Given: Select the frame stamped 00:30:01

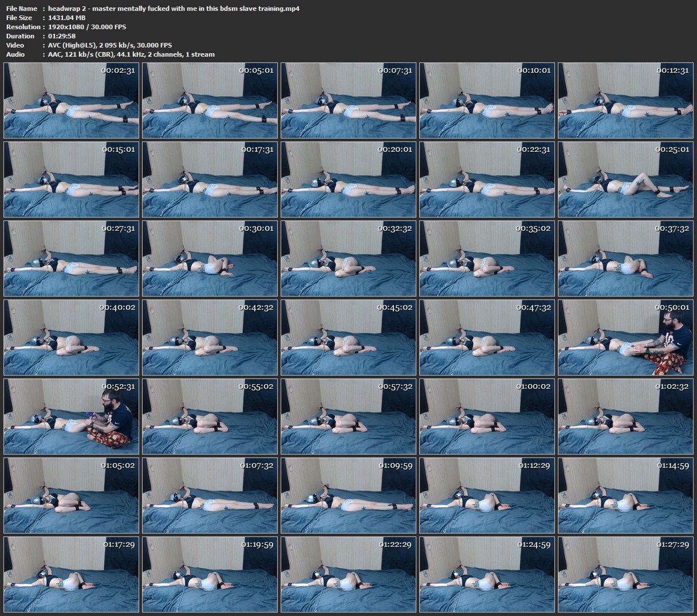Looking at the screenshot, I should [x=210, y=258].
